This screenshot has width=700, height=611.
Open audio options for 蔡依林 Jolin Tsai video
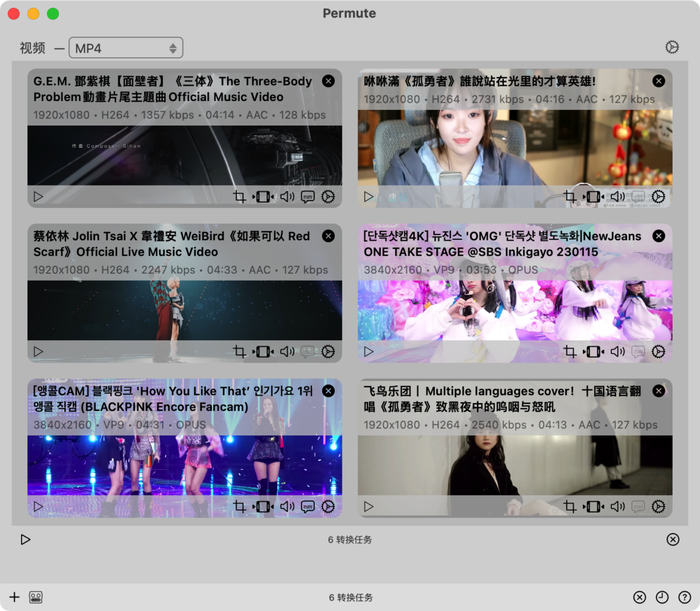[287, 351]
